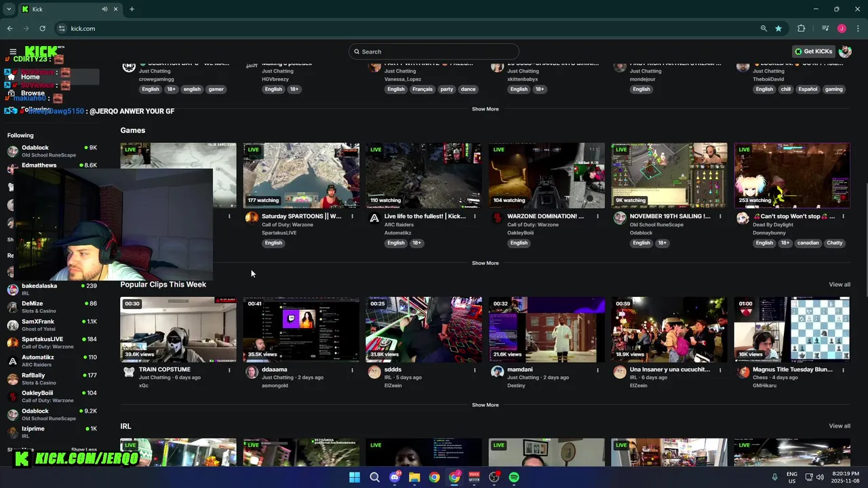
Task: Open File Explorer from the taskbar
Action: tap(414, 477)
